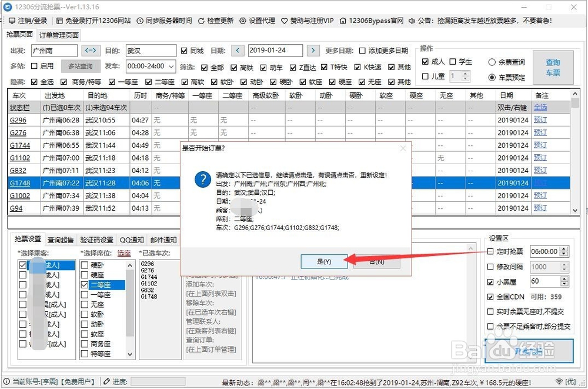Click the 选座 link
Screen dimensions: 588x389
pos(124,253)
